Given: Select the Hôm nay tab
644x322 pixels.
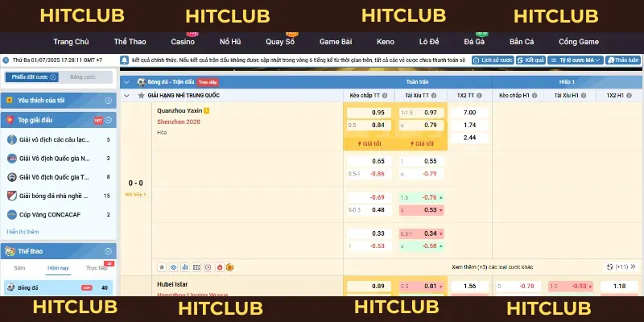Looking at the screenshot, I should (x=58, y=268).
